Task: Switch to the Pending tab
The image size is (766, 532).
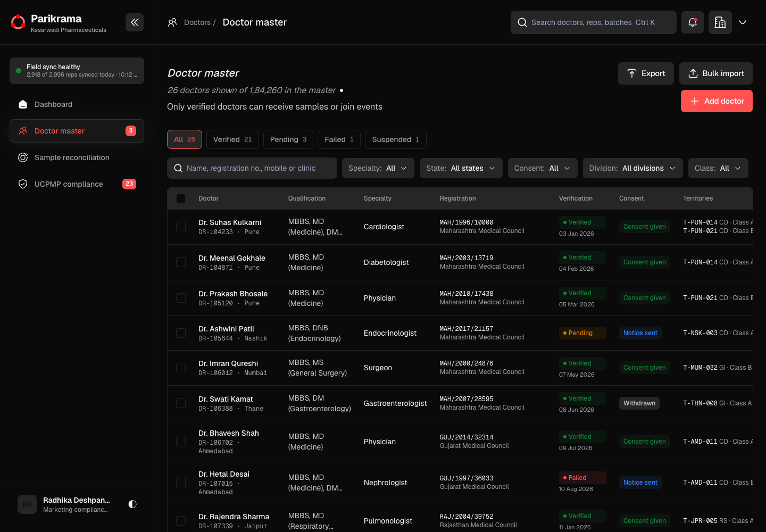Action: (x=288, y=139)
